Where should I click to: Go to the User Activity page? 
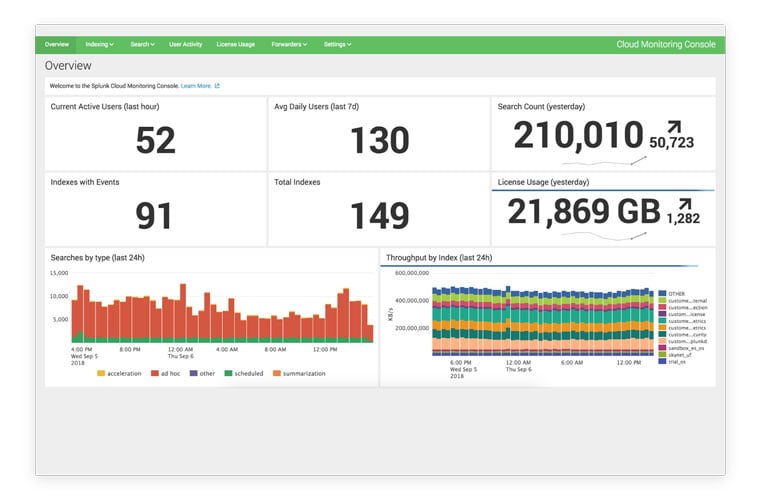[185, 45]
